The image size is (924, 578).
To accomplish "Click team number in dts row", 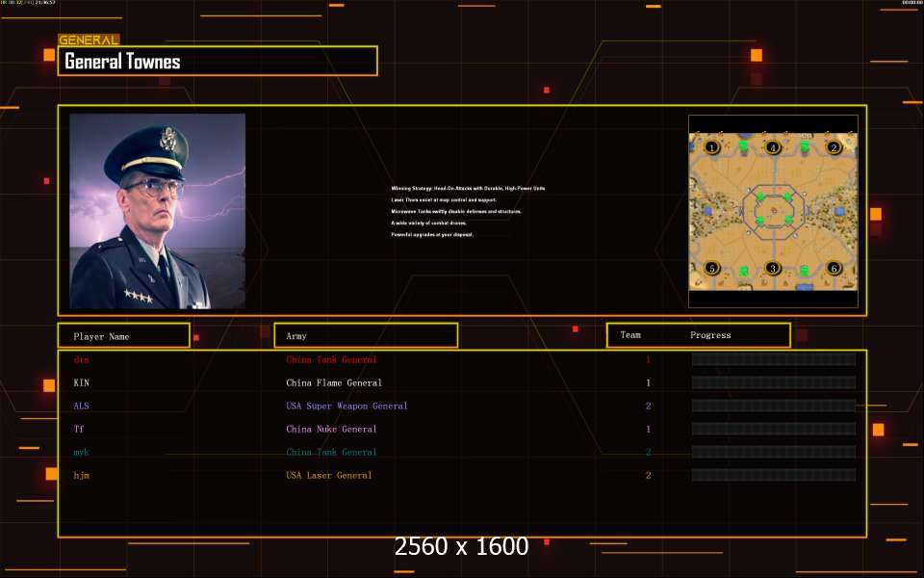I will [x=648, y=359].
